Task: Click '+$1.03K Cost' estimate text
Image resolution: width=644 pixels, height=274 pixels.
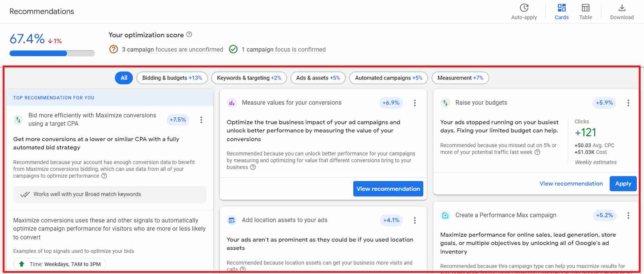Action: (x=591, y=152)
